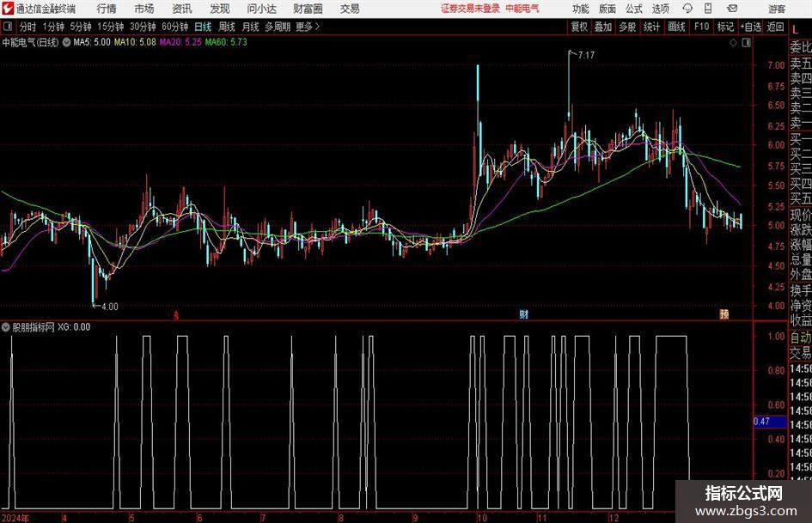Add stock via +自选 button
This screenshot has height=523, width=812.
pos(751,27)
